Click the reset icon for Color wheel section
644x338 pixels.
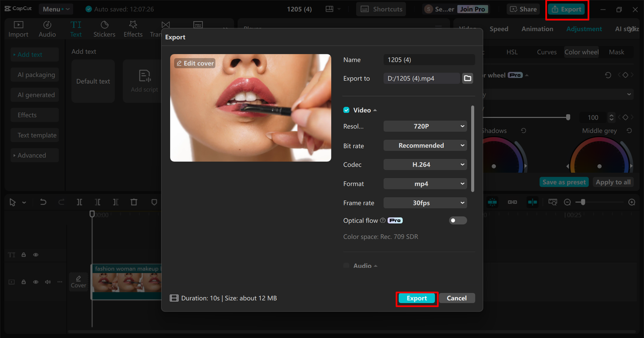(608, 75)
